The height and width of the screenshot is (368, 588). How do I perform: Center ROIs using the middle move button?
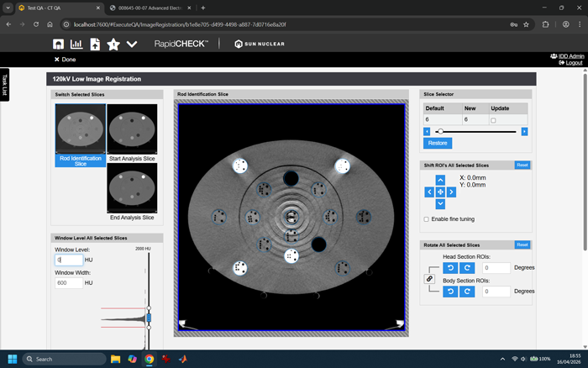(x=440, y=192)
